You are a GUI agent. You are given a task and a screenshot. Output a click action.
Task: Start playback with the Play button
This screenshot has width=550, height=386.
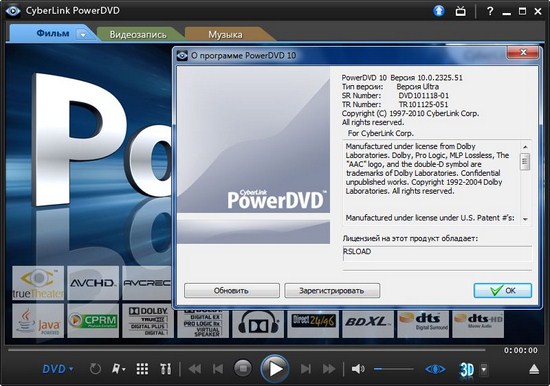pos(275,369)
